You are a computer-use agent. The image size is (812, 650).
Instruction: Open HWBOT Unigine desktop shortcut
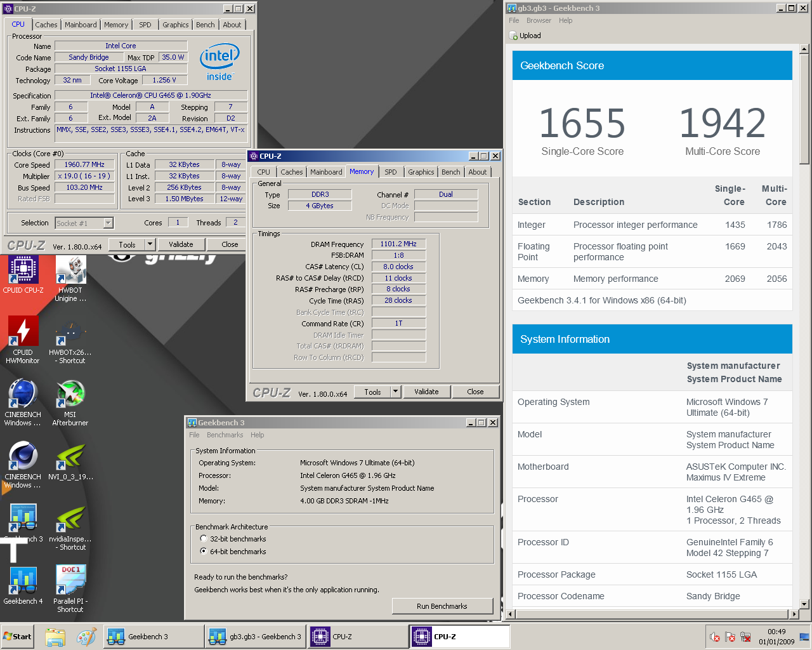(70, 278)
